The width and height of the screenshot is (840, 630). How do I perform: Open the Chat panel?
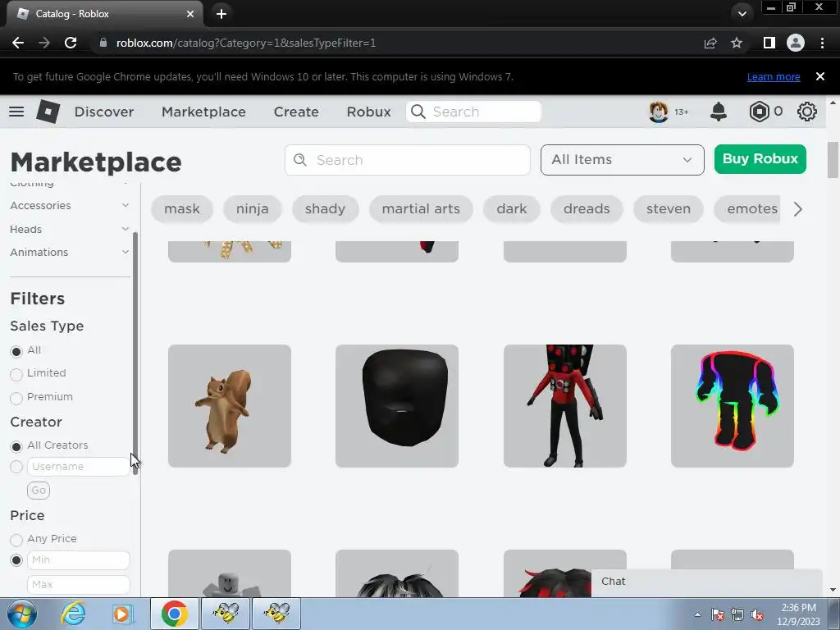click(x=706, y=582)
